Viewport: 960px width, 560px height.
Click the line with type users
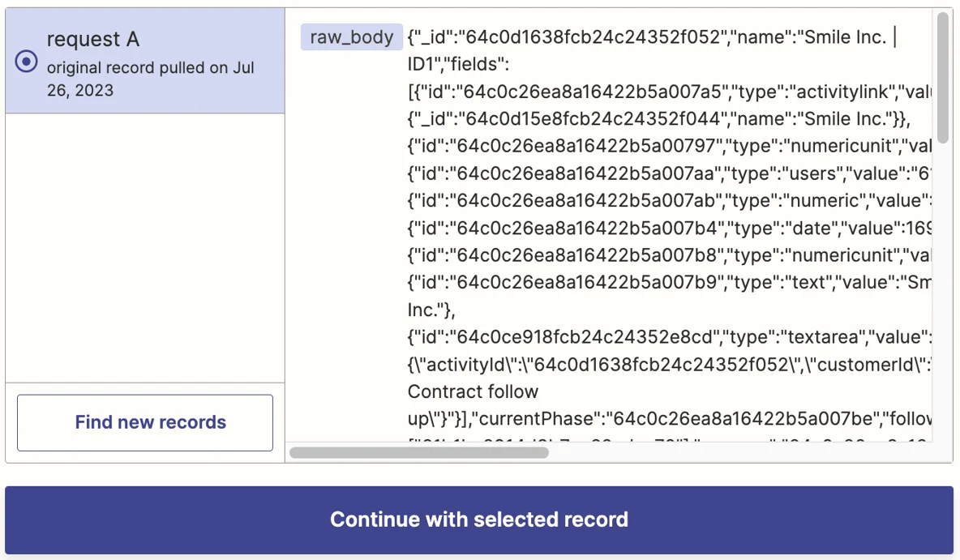click(669, 173)
